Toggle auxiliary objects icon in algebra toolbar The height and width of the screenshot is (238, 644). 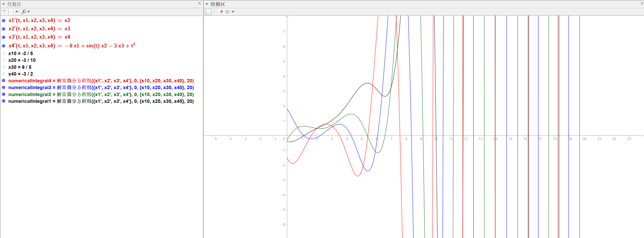(4, 12)
